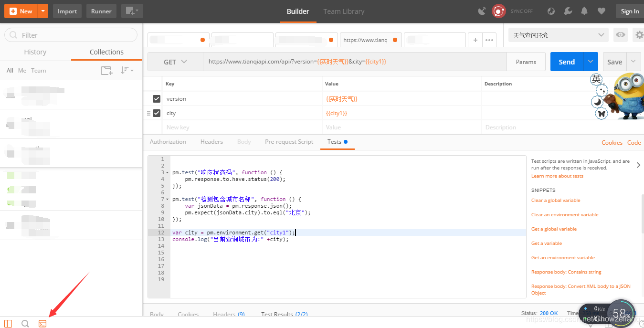The height and width of the screenshot is (328, 644).
Task: Click the {{city1}} value cell
Action: pos(401,113)
